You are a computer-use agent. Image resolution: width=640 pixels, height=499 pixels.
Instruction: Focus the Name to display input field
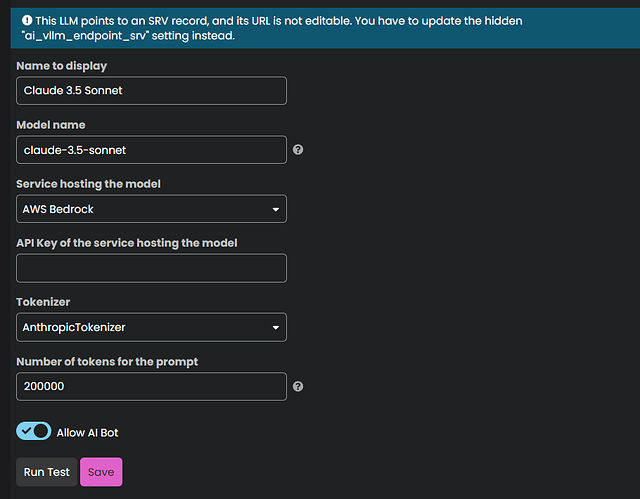point(151,91)
